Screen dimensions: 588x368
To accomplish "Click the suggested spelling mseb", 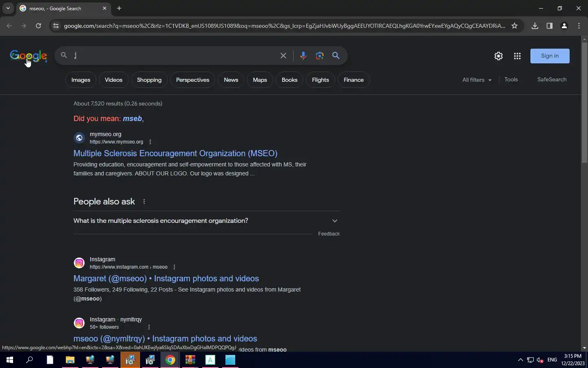I will (132, 119).
